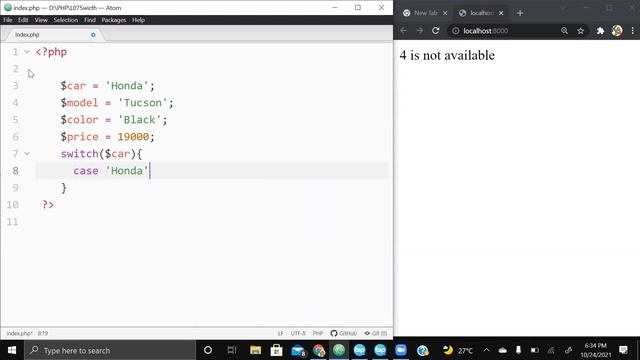Bookmark this page with star icon

[x=580, y=31]
